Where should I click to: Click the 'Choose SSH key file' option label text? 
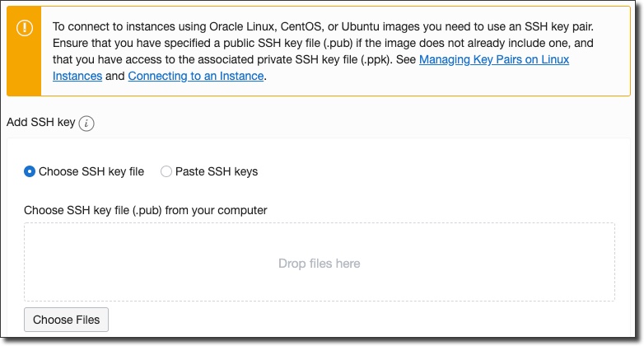(x=91, y=171)
